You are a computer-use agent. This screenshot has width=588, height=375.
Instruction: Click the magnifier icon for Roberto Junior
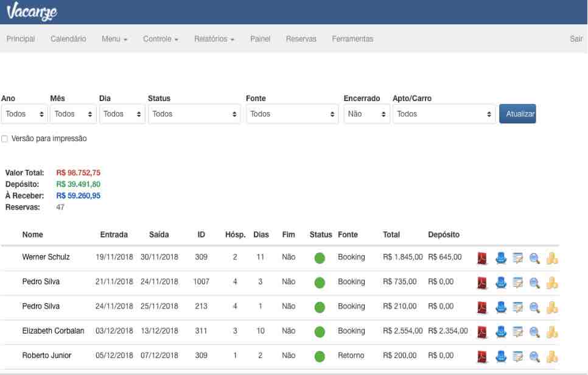pos(534,357)
